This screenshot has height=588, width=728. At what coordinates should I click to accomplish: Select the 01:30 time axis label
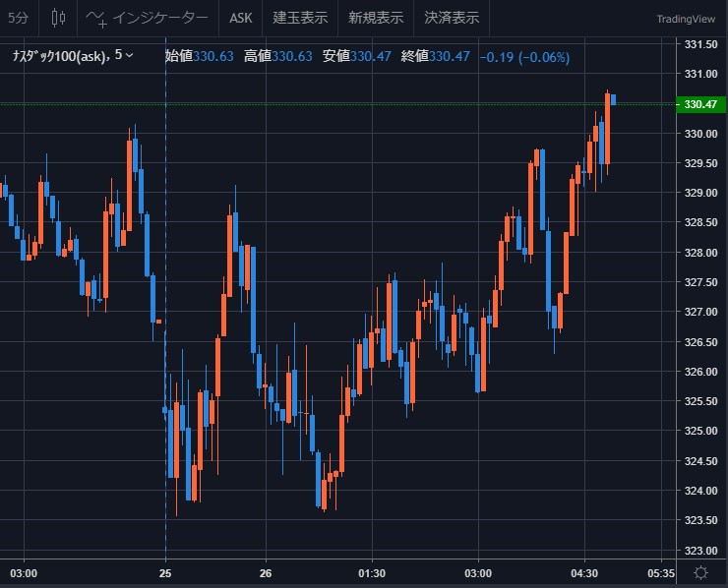(372, 573)
